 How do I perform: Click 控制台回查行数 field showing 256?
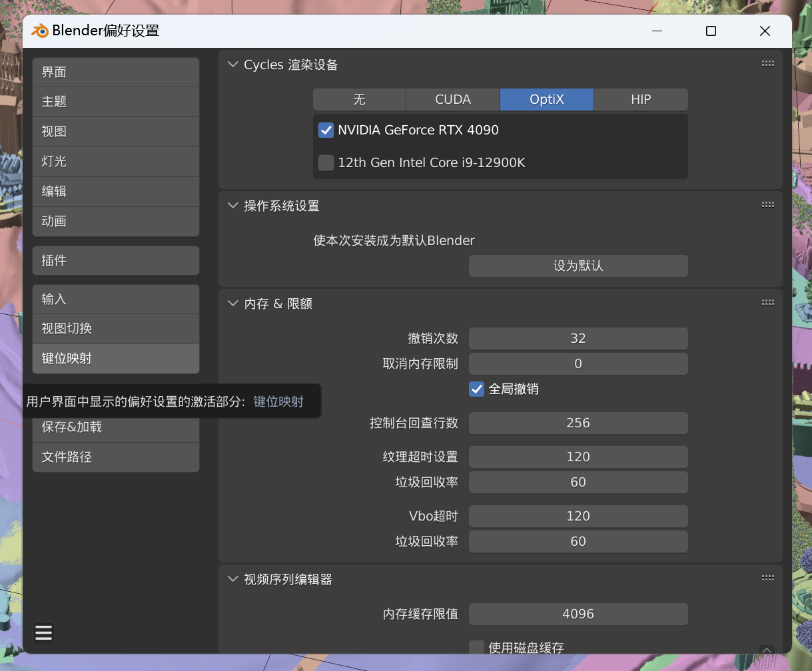[x=578, y=423]
